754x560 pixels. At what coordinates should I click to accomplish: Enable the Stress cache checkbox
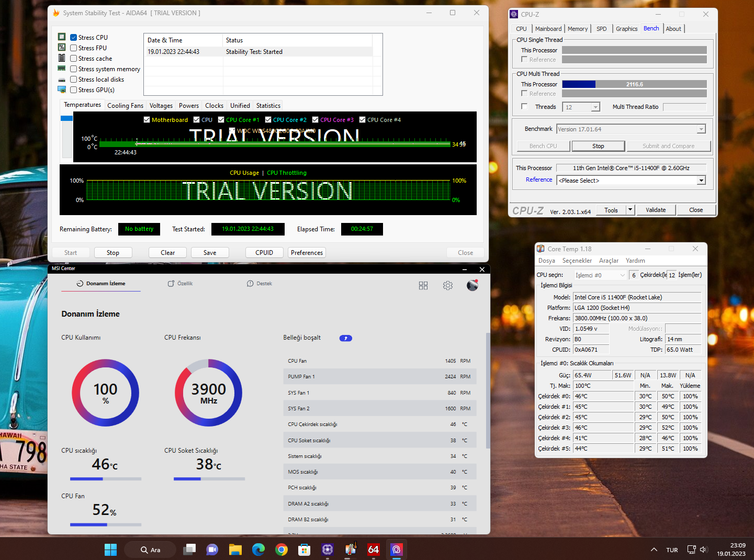pyautogui.click(x=74, y=59)
